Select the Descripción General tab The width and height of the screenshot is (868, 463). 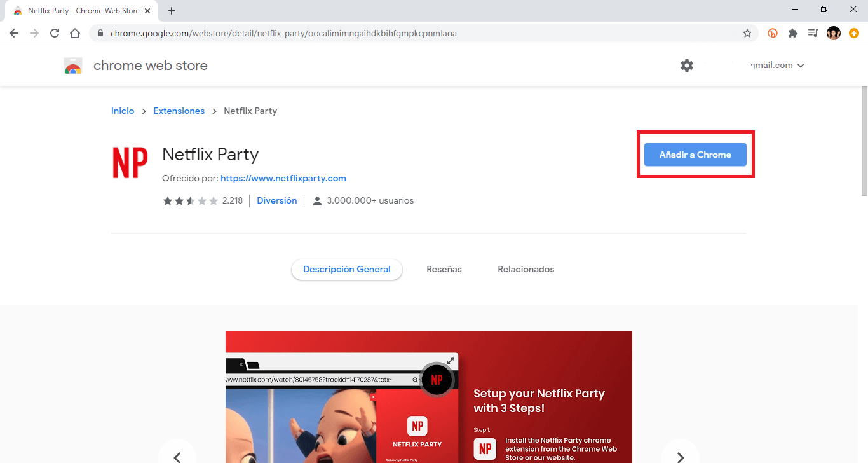pyautogui.click(x=347, y=270)
